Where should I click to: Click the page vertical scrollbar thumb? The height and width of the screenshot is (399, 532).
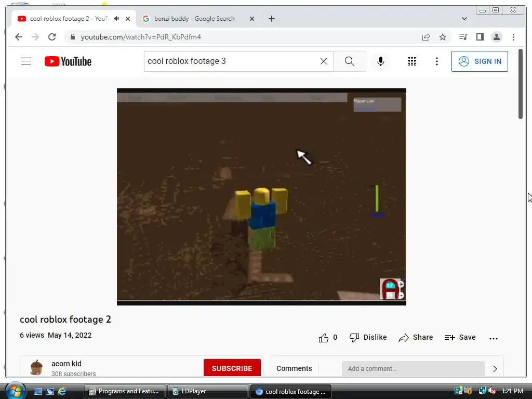521,84
